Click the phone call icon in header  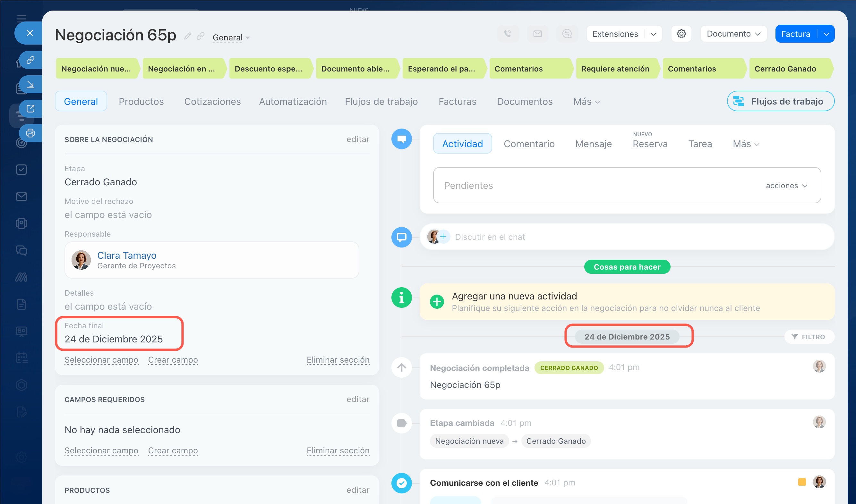[x=507, y=34]
